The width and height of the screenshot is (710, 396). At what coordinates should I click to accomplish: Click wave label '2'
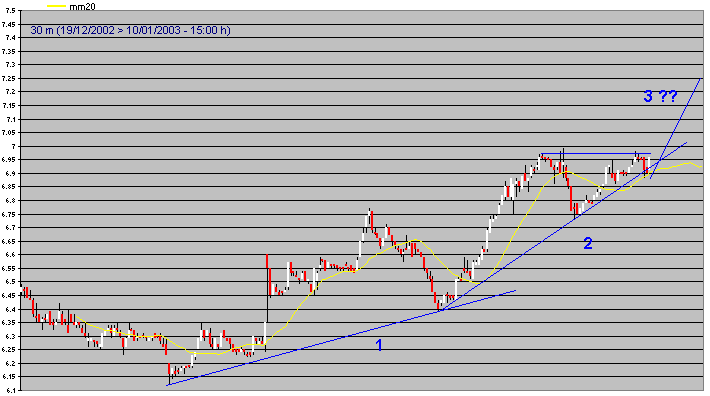point(587,243)
